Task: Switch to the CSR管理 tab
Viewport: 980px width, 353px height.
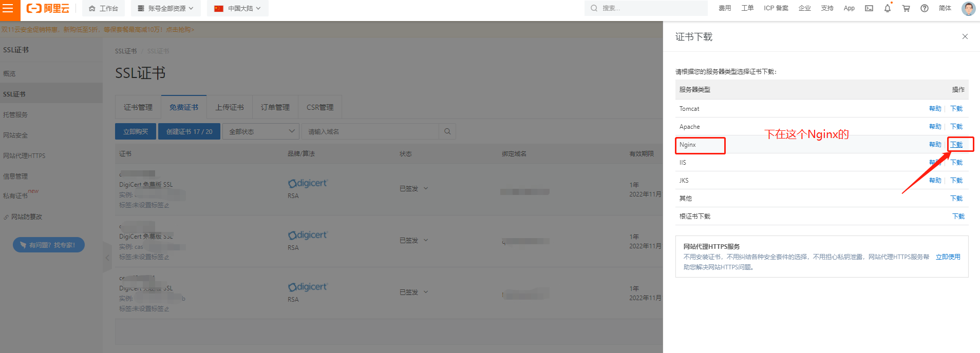Action: tap(320, 107)
